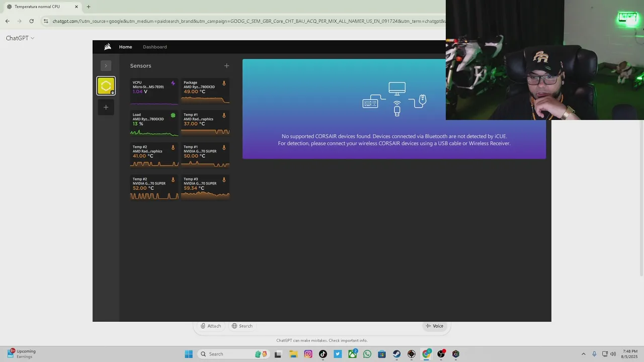This screenshot has width=644, height=362.
Task: Open WhatsApp from the taskbar
Action: (x=367, y=354)
